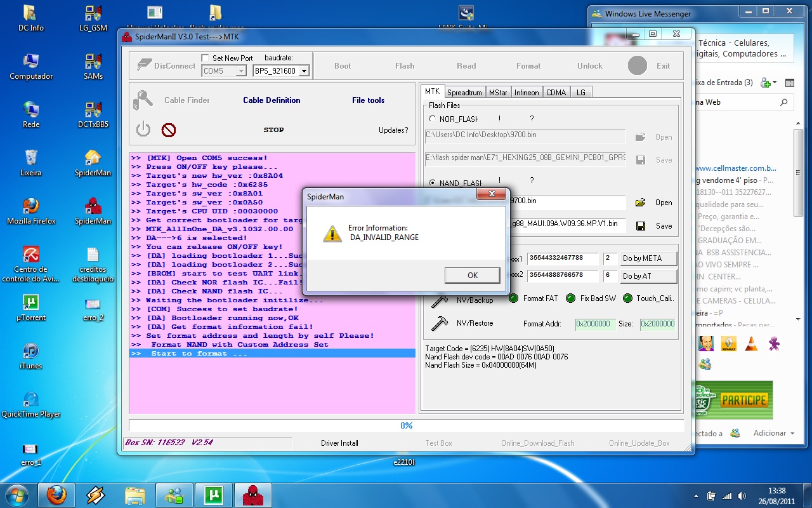Open Winamp lightning icon in taskbar
The image size is (812, 508).
96,495
